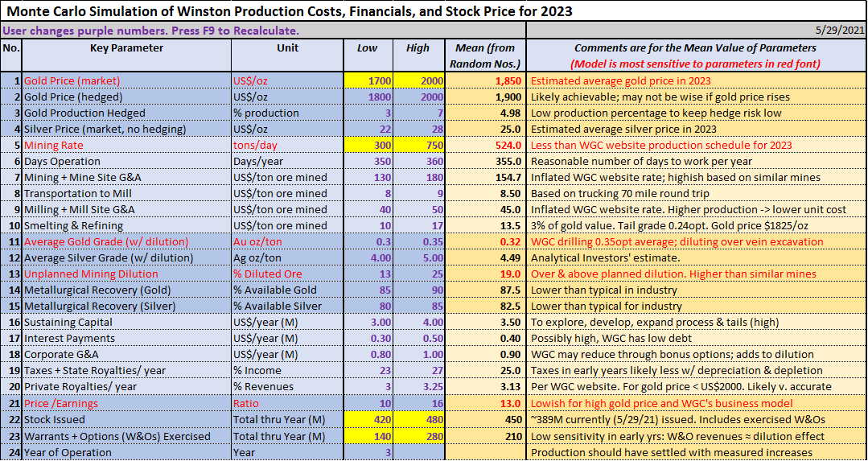Select Warrants + Options Exercised Low cell 140
This screenshot has width=868, height=461.
pyautogui.click(x=368, y=436)
